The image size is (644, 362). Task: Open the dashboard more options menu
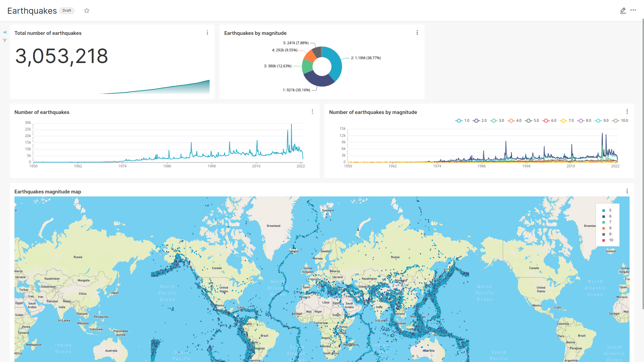633,10
